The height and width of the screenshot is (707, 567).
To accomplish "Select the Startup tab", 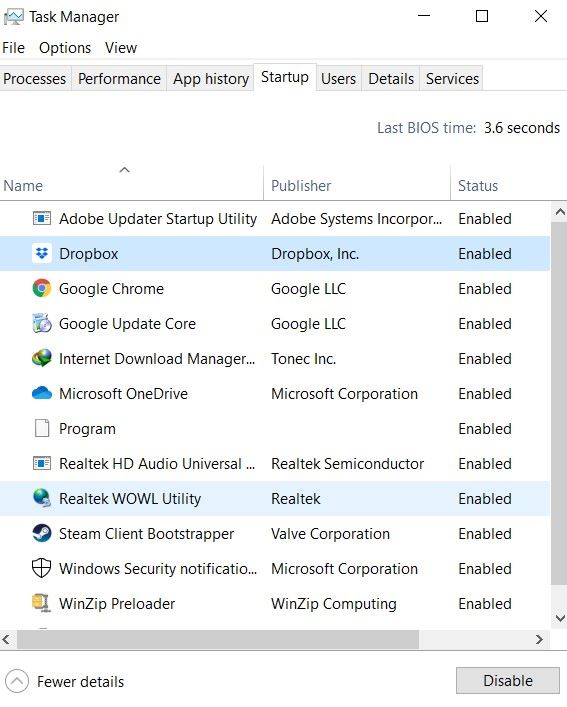I will pyautogui.click(x=285, y=77).
